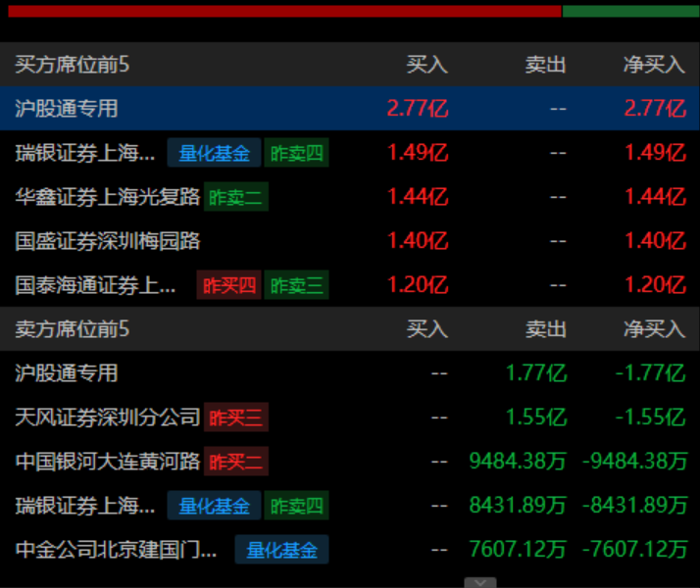The image size is (700, 588).
Task: Click 昨买四 tag beside 国泰海通证券
Action: coord(229,285)
